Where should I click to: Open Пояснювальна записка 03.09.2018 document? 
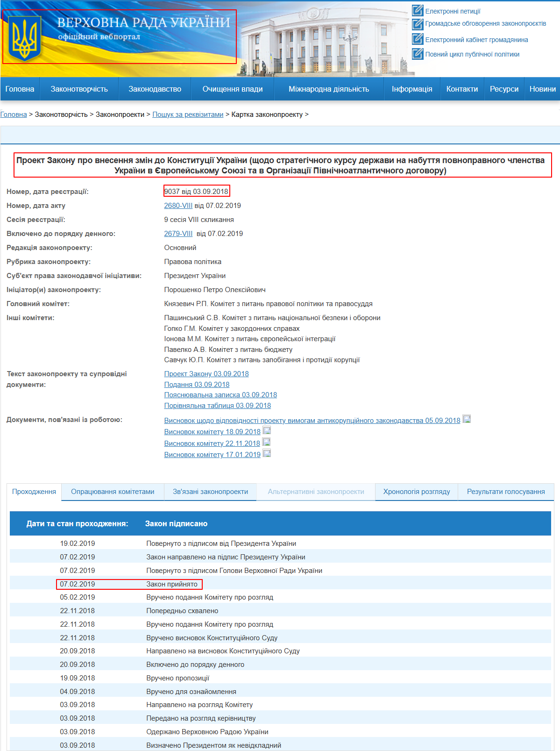pos(220,395)
